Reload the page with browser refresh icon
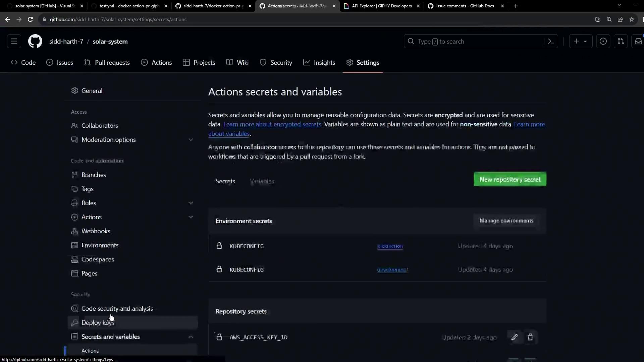This screenshot has width=644, height=362. tap(30, 19)
